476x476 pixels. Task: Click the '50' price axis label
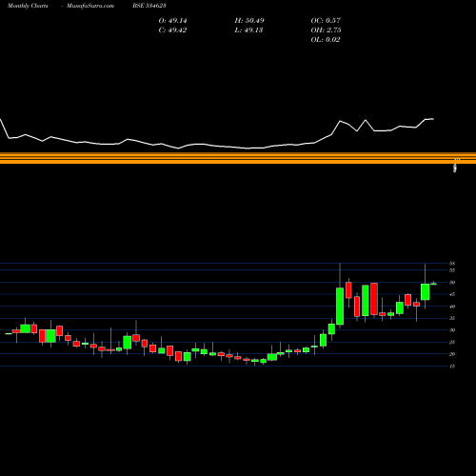pos(452,283)
